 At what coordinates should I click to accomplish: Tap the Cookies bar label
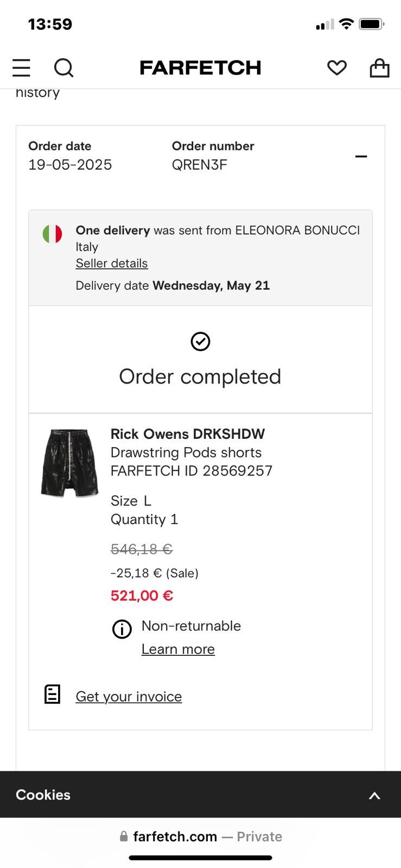click(43, 795)
